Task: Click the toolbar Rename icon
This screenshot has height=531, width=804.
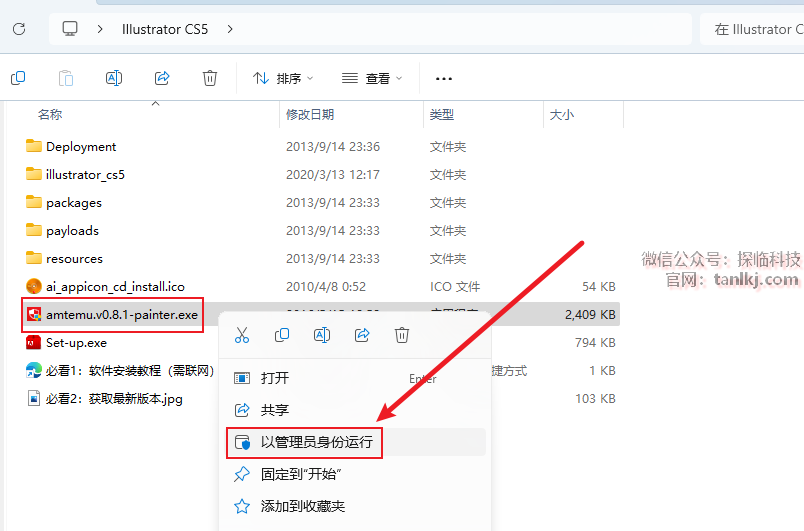Action: [114, 78]
